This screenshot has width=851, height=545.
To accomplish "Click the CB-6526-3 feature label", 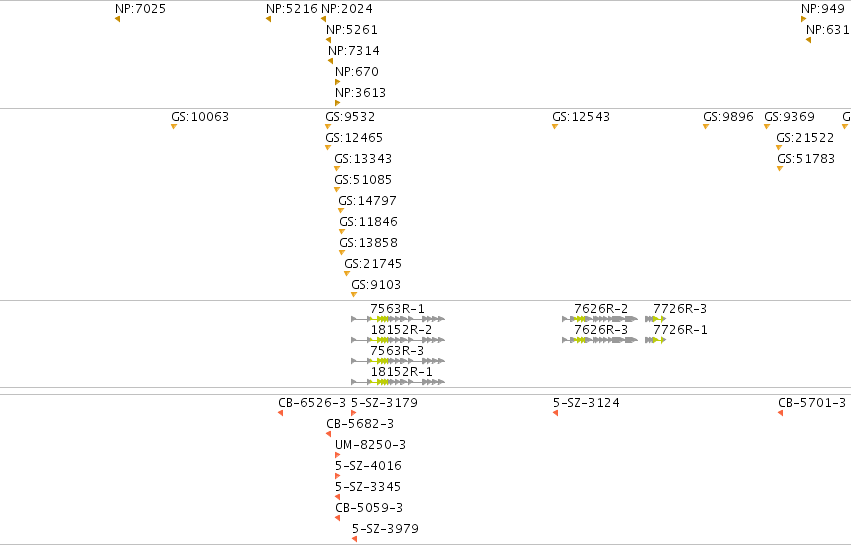I will point(312,403).
